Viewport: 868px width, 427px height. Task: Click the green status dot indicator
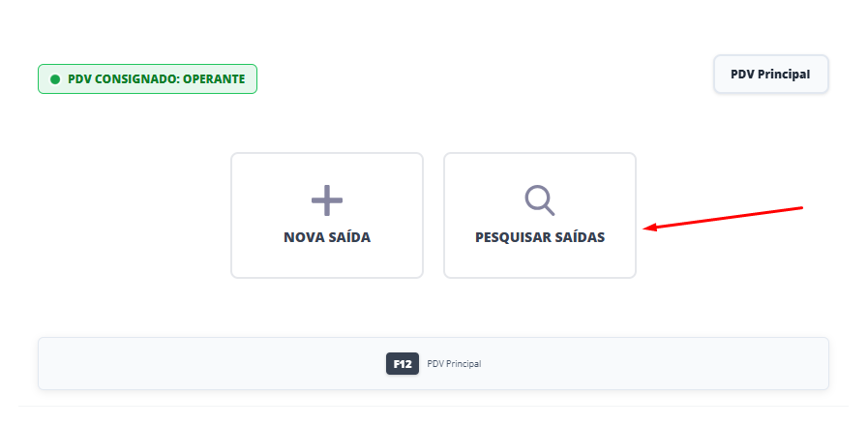point(55,78)
